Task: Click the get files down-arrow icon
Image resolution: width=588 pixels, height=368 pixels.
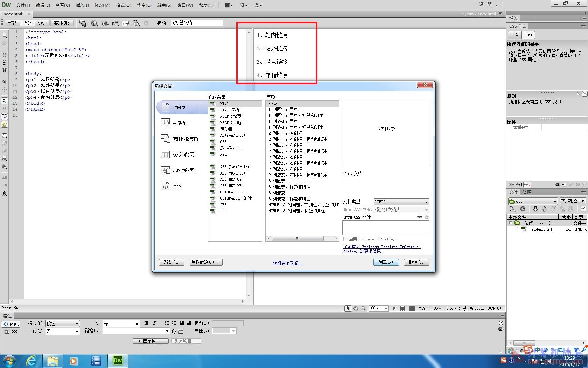Action: (x=535, y=209)
